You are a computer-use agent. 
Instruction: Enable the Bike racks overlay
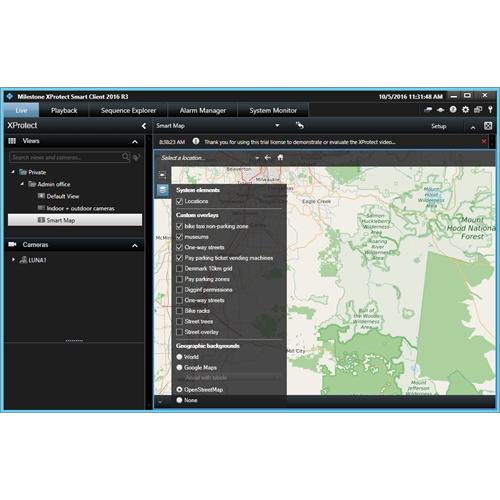179,311
